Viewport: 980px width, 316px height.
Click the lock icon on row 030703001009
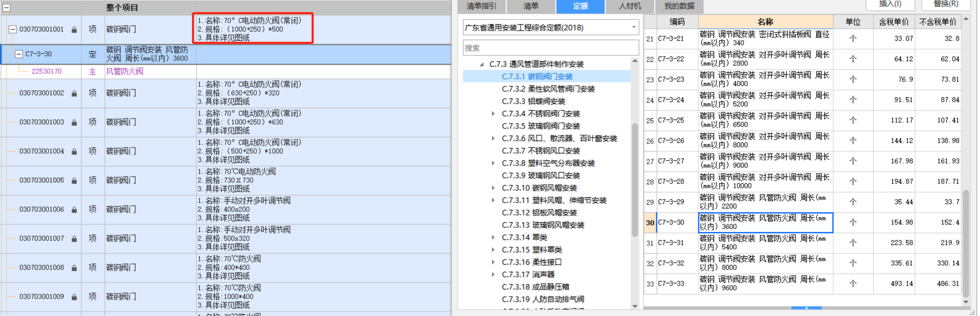pyautogui.click(x=74, y=297)
